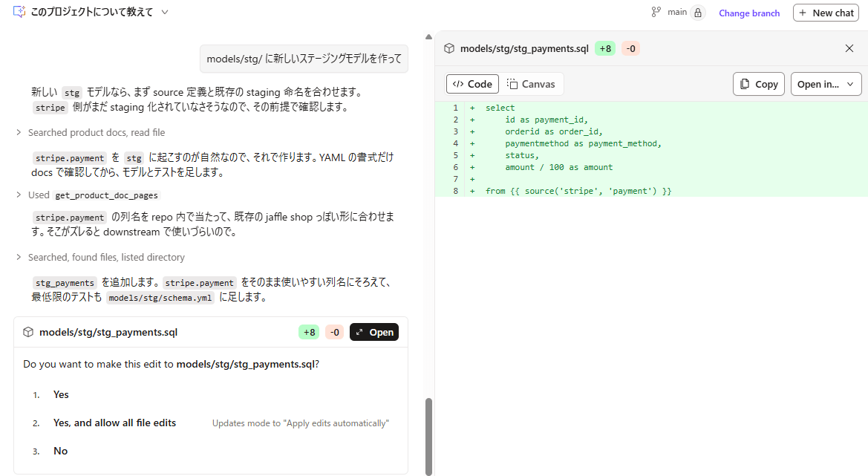868x476 pixels.
Task: Start a New chat
Action: 826,12
